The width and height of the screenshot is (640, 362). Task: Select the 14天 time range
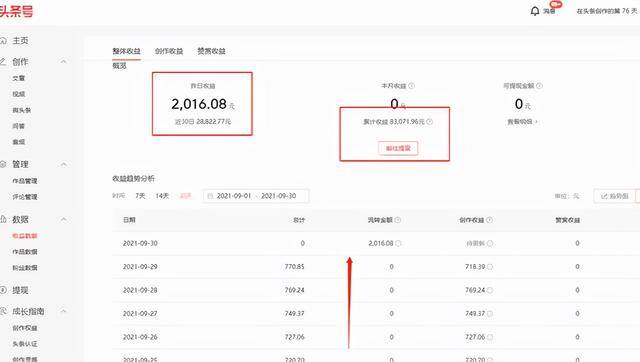[x=162, y=196]
